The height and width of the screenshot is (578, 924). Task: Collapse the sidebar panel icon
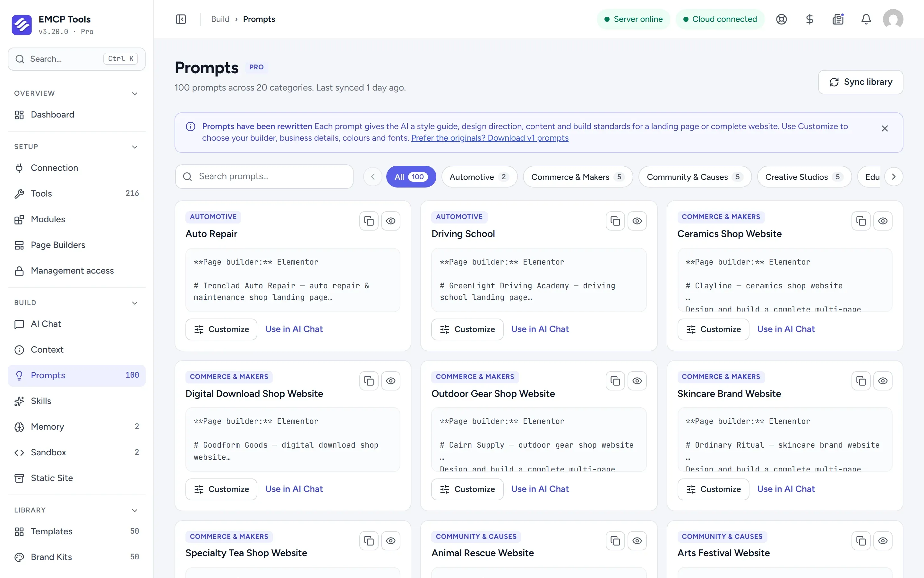(181, 19)
